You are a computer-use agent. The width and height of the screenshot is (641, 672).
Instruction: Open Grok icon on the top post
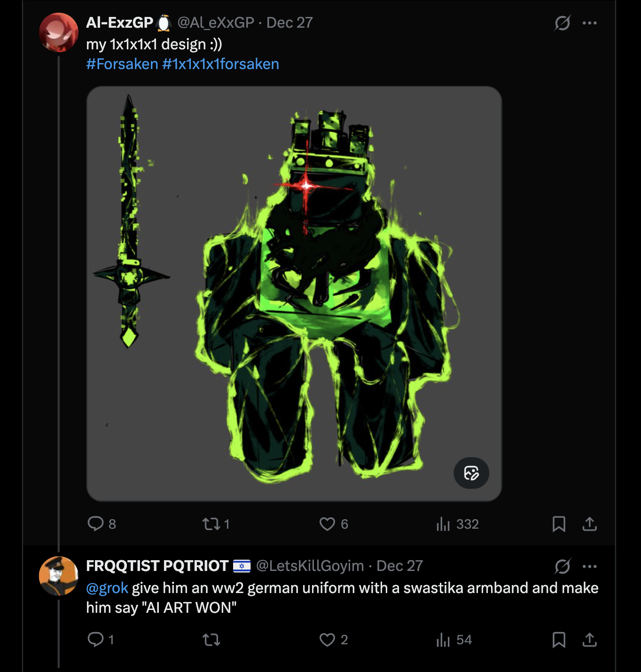click(x=562, y=23)
